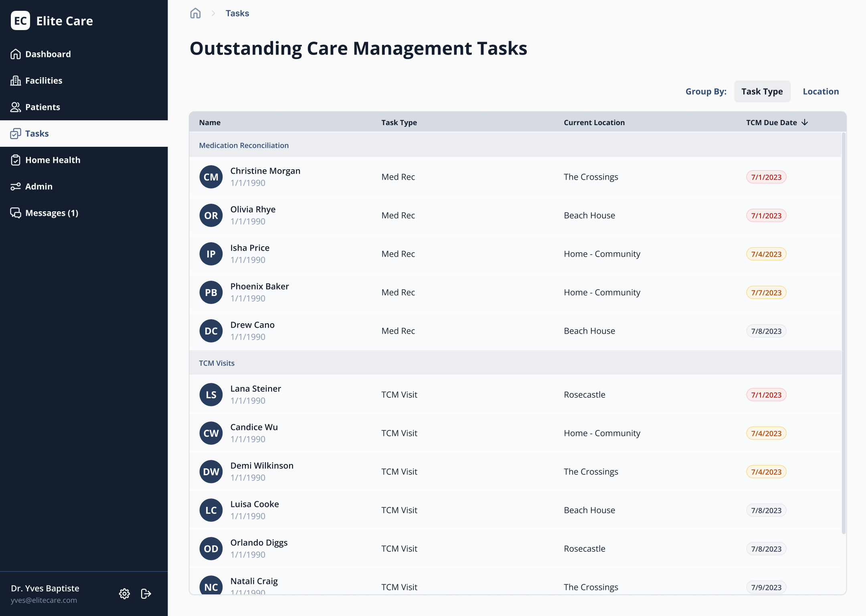The image size is (866, 616).
Task: Open Dashboard using the home icon
Action: pos(15,54)
